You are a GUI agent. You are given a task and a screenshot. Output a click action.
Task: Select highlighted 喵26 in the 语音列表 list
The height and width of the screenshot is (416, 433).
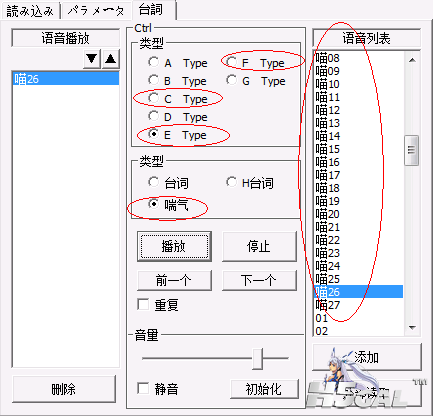[359, 292]
